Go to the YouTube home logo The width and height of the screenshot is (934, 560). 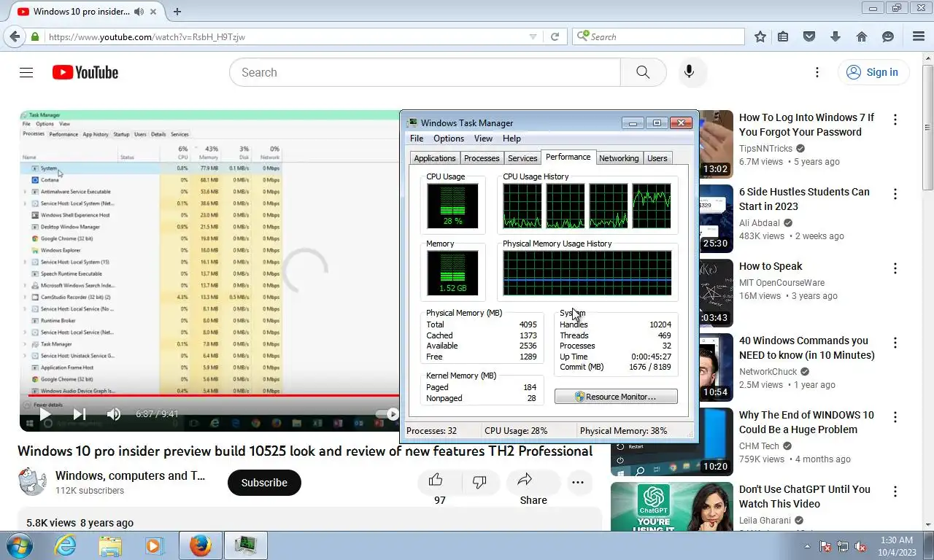(85, 72)
